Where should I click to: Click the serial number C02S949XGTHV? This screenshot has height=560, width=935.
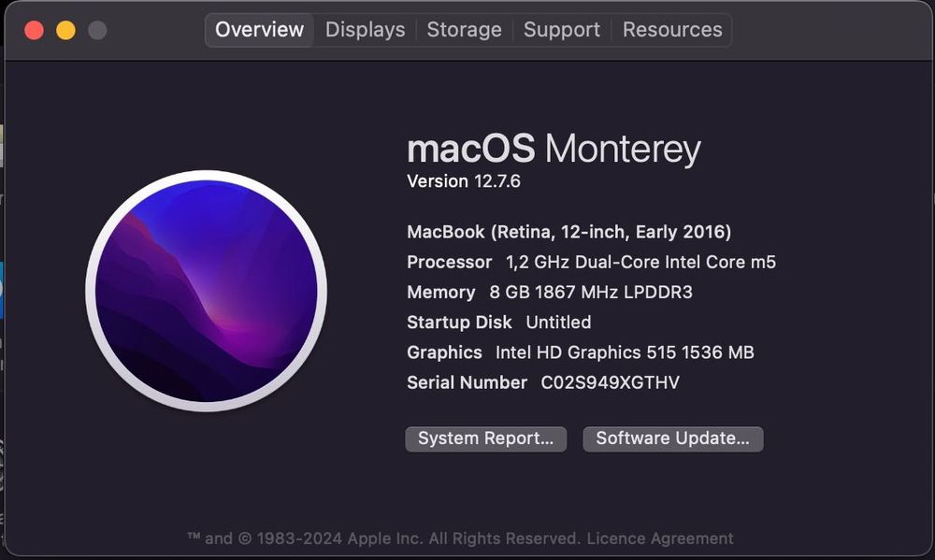[610, 382]
